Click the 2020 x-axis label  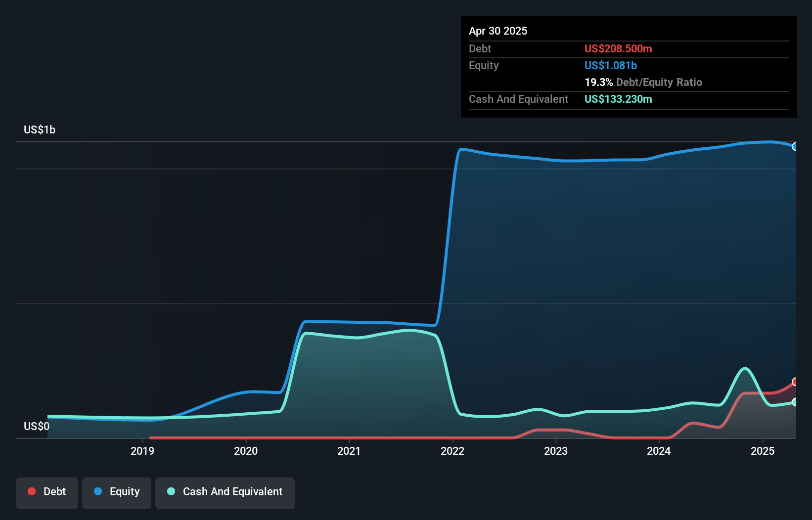[x=246, y=451]
